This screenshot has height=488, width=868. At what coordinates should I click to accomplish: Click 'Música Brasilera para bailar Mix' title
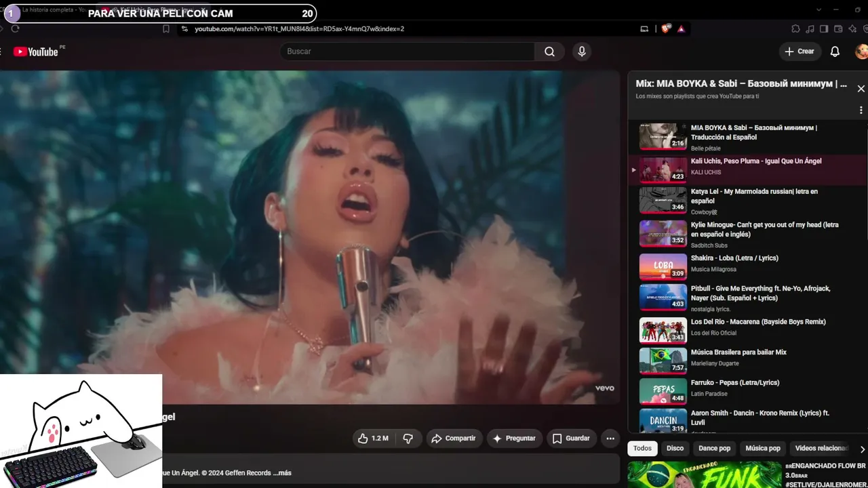[x=738, y=352]
